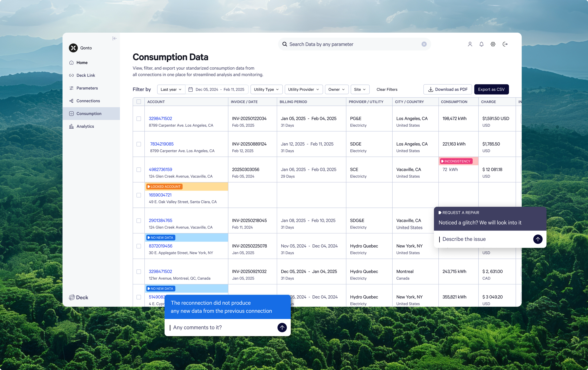Click Clear Filters
The width and height of the screenshot is (588, 370).
pyautogui.click(x=387, y=89)
